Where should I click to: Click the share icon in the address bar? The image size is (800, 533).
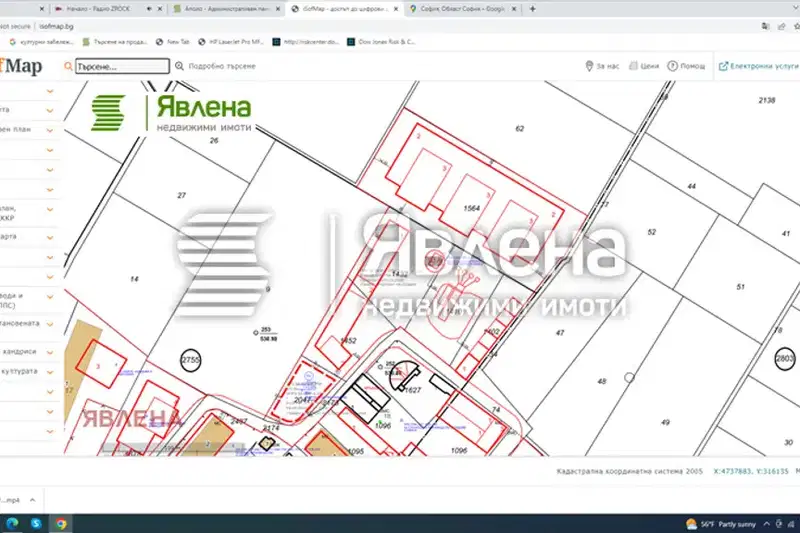[781, 26]
